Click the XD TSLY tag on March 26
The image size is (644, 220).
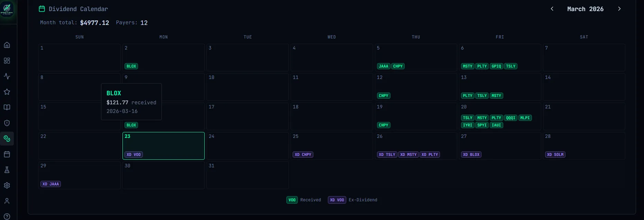(387, 155)
